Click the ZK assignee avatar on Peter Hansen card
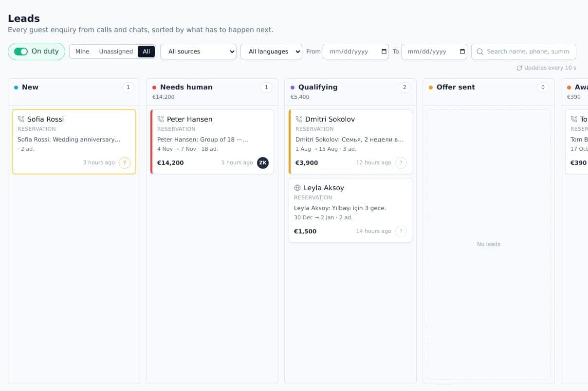This screenshot has height=391, width=588. (263, 162)
